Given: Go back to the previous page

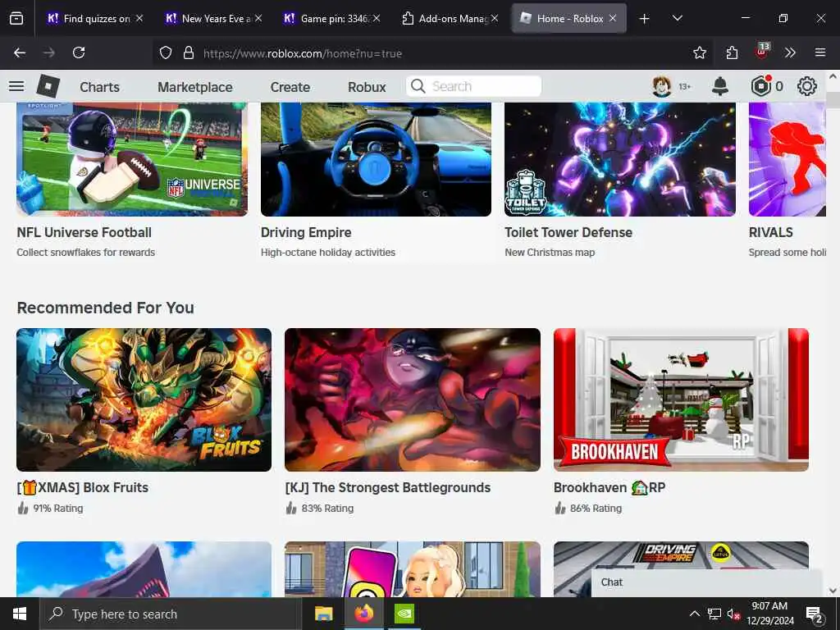Looking at the screenshot, I should tap(20, 52).
